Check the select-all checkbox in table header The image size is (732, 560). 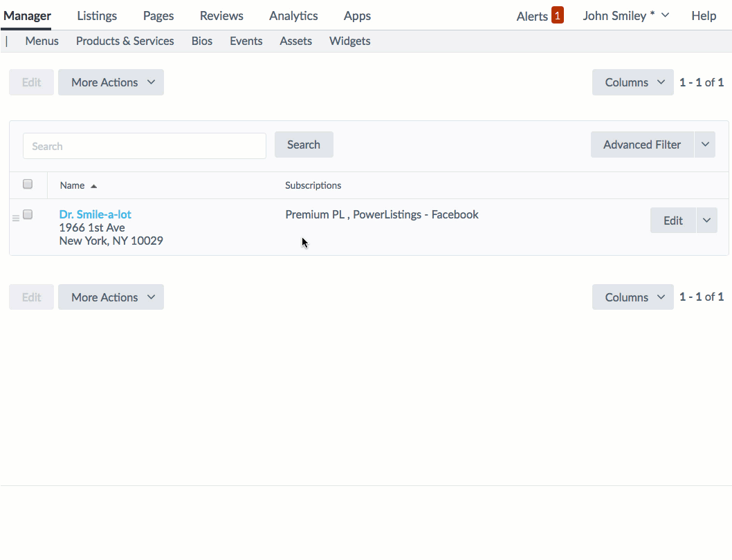coord(27,184)
